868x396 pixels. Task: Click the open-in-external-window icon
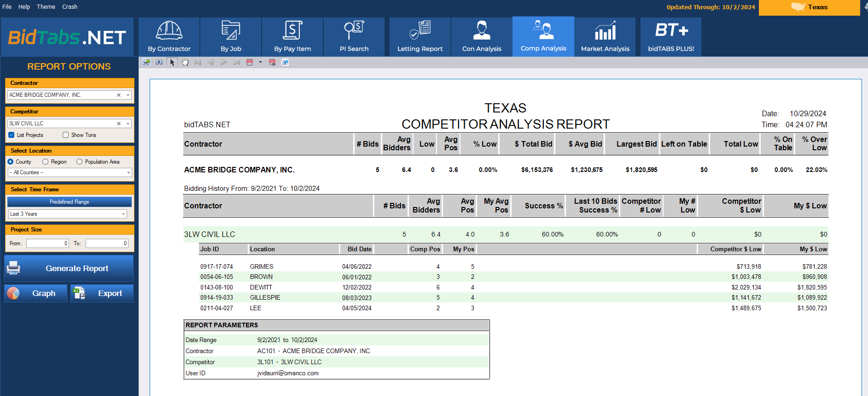285,62
